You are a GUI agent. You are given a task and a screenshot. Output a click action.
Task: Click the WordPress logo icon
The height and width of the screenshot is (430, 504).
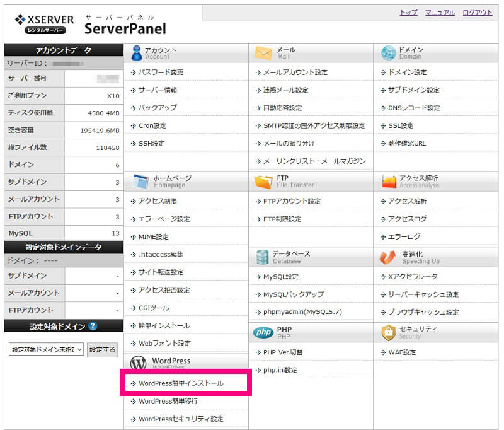click(x=139, y=363)
